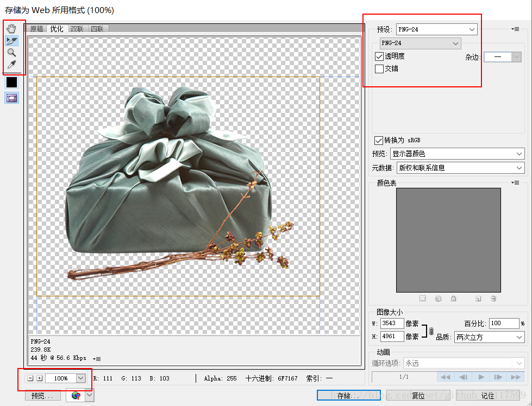Toggle the 透明度 checkbox
The image size is (532, 406).
click(x=379, y=56)
